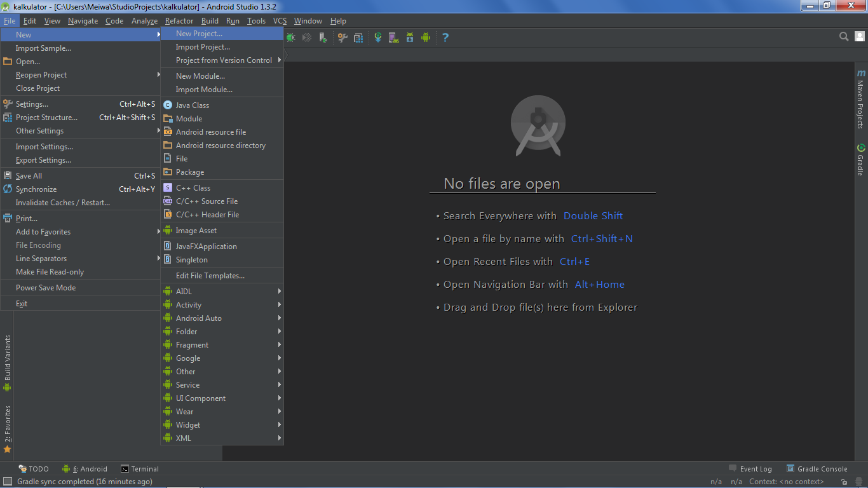Open the Edit menu in menu bar
868x488 pixels.
coord(30,21)
